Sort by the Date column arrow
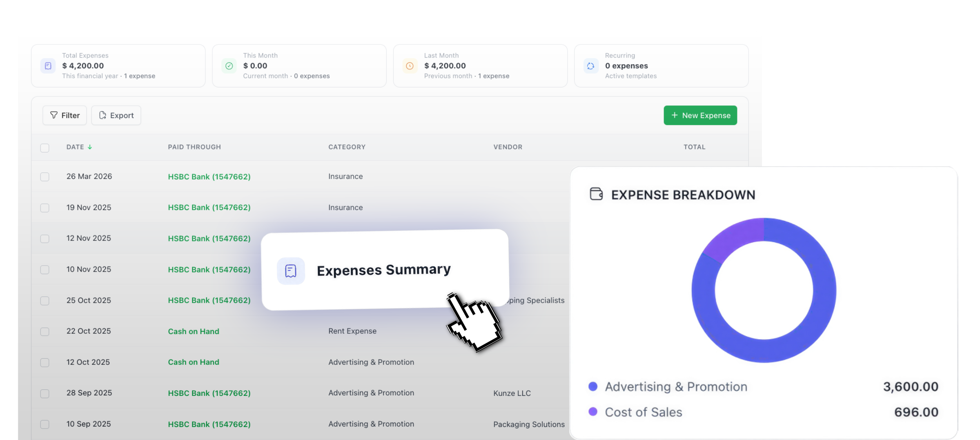The width and height of the screenshot is (980, 440). pyautogui.click(x=90, y=147)
